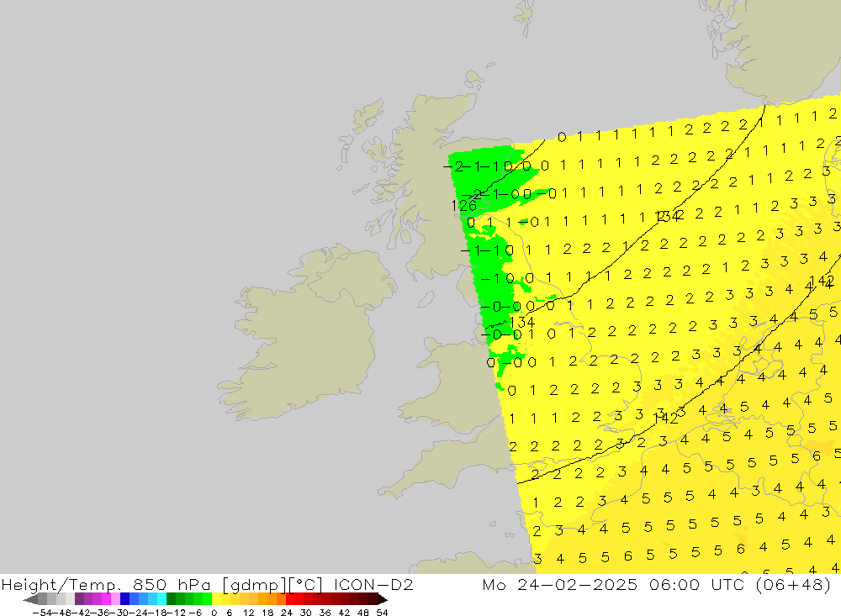The width and height of the screenshot is (841, 616).
Task: Click the 'Height/Temp.' title text
Action: coord(63,585)
